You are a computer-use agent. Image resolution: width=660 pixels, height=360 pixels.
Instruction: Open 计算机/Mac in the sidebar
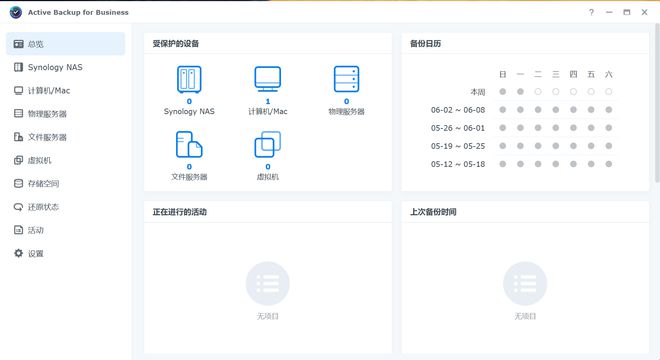tap(65, 91)
